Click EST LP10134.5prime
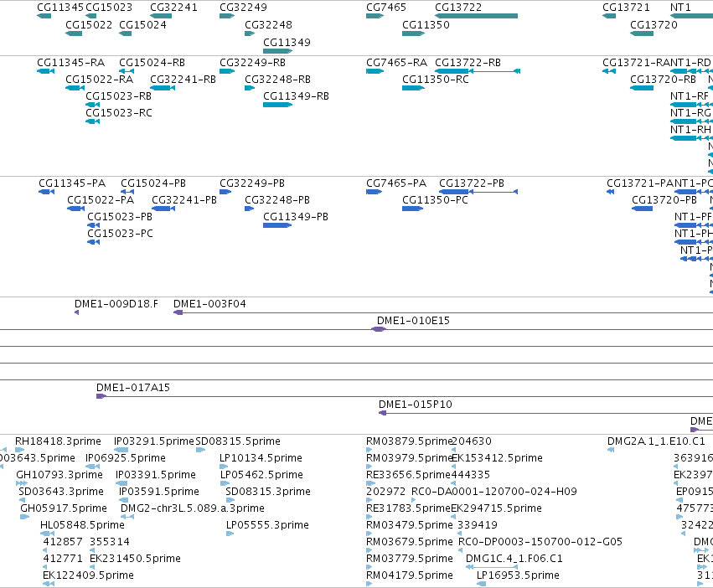 tap(261, 457)
